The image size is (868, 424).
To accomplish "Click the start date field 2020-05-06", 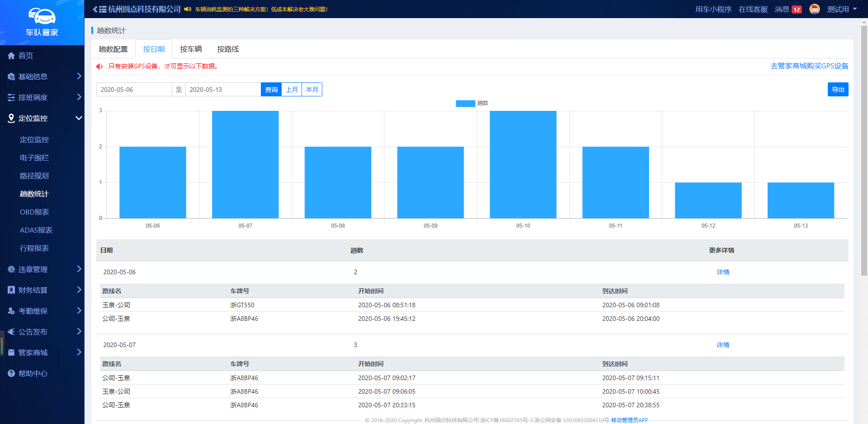I will click(134, 90).
